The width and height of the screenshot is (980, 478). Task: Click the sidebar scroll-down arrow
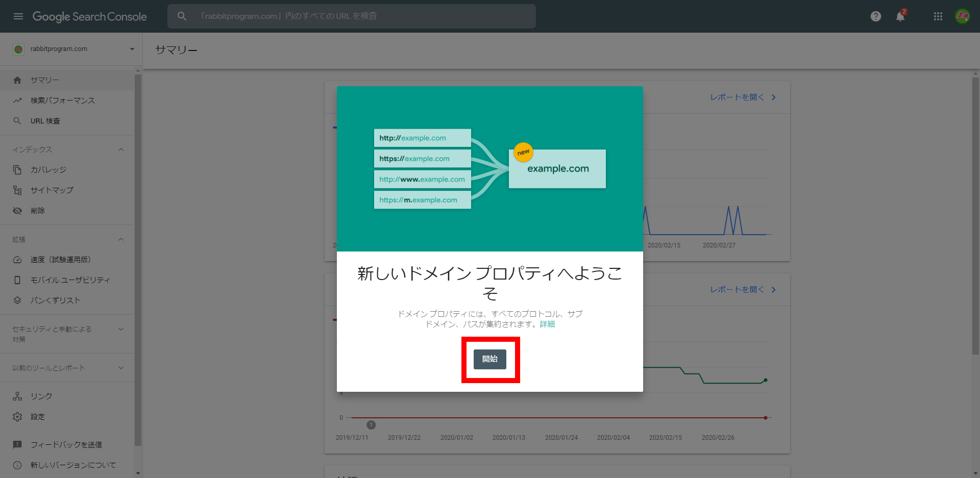pyautogui.click(x=138, y=473)
